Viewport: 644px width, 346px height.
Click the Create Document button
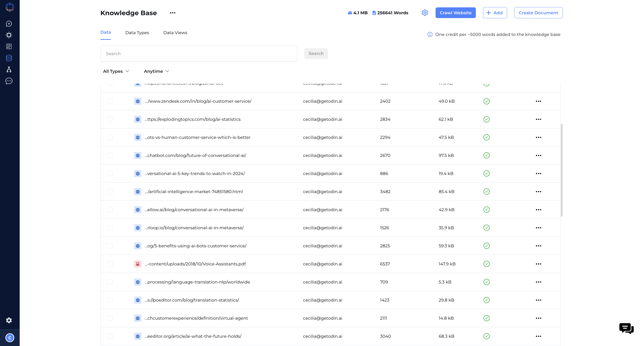[538, 13]
